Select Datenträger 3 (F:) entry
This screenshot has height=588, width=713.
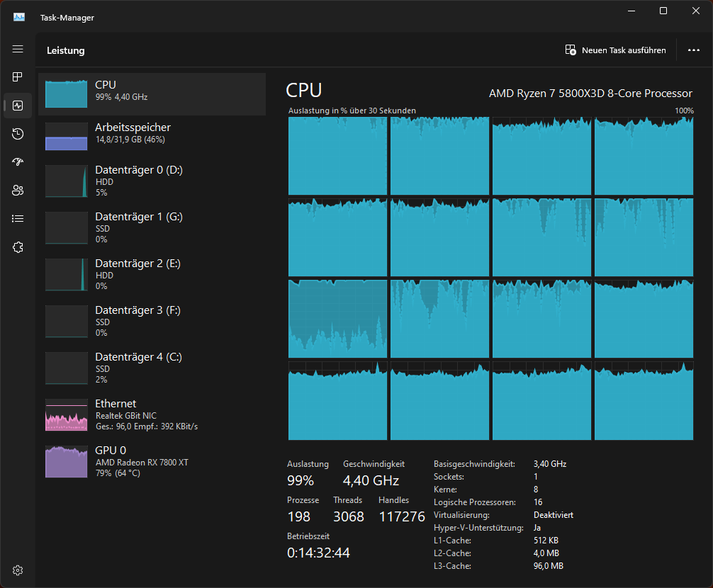point(152,321)
